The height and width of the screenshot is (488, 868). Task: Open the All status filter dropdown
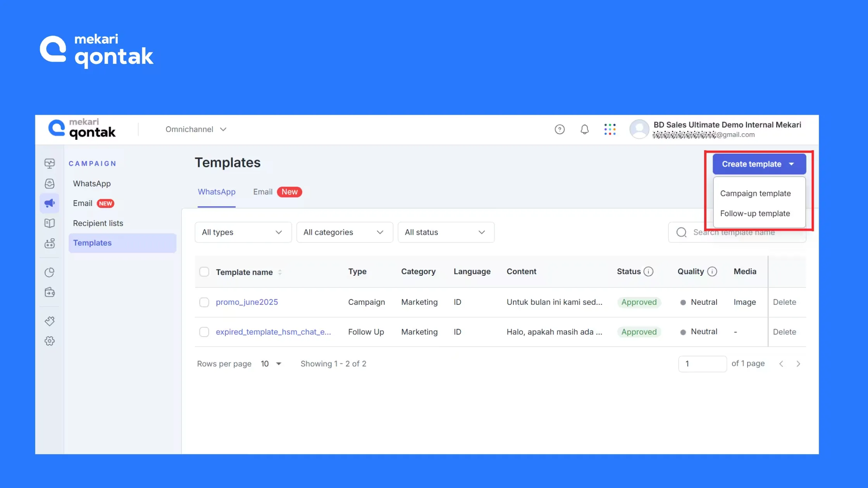pyautogui.click(x=446, y=232)
